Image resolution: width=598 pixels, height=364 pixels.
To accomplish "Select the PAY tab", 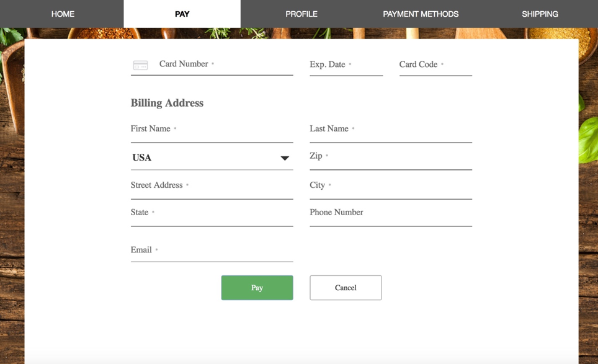I will point(182,14).
